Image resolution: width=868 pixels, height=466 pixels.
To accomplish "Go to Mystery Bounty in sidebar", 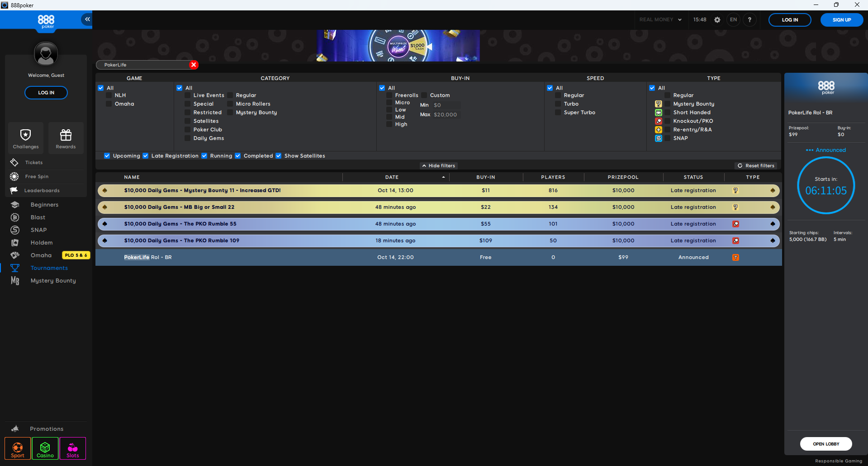I will click(53, 281).
